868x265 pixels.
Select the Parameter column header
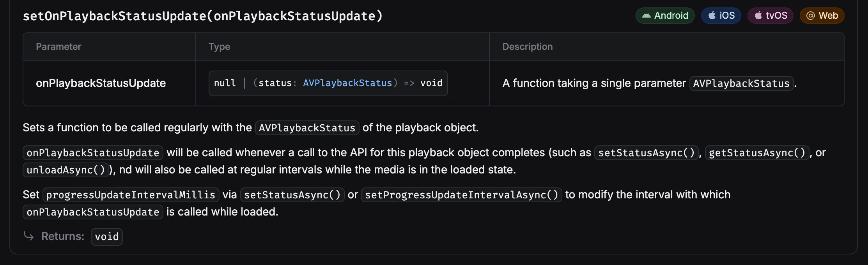click(58, 47)
